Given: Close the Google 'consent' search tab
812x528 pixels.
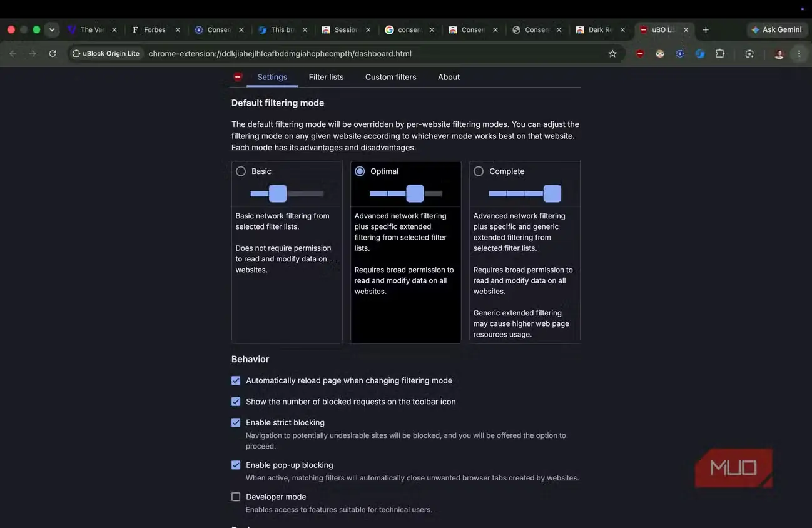Looking at the screenshot, I should point(432,29).
